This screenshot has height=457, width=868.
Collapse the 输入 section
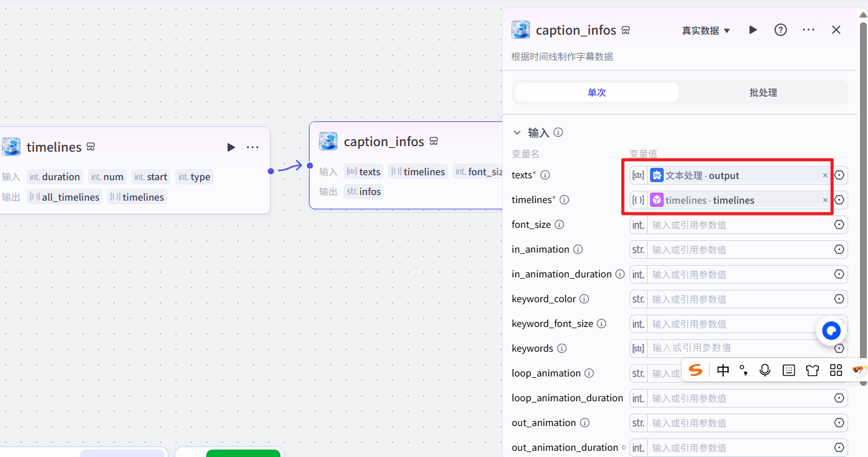click(517, 133)
